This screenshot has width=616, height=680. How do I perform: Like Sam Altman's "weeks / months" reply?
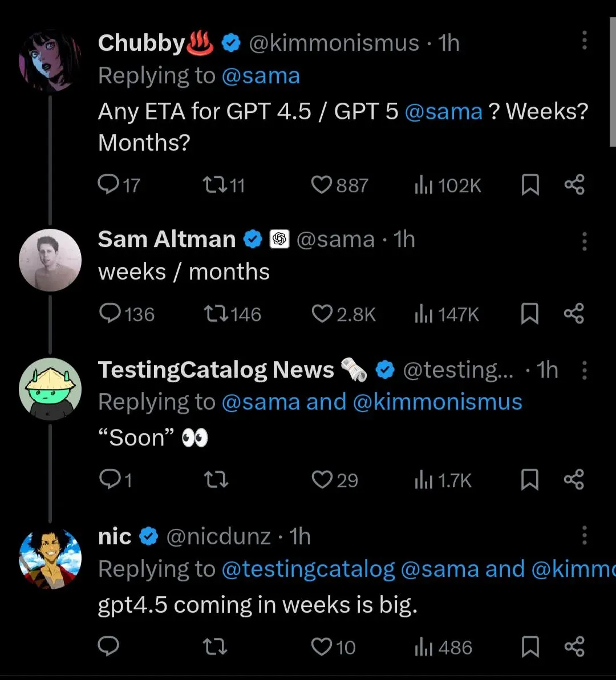[322, 314]
